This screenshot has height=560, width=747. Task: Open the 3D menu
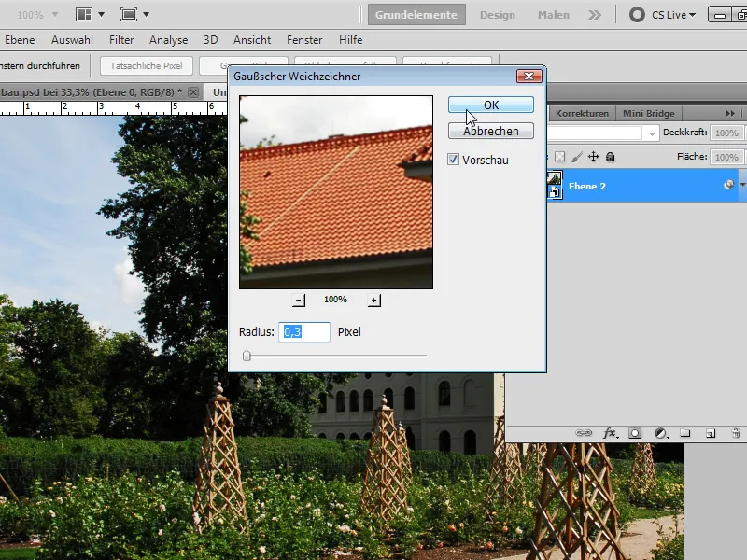[211, 40]
